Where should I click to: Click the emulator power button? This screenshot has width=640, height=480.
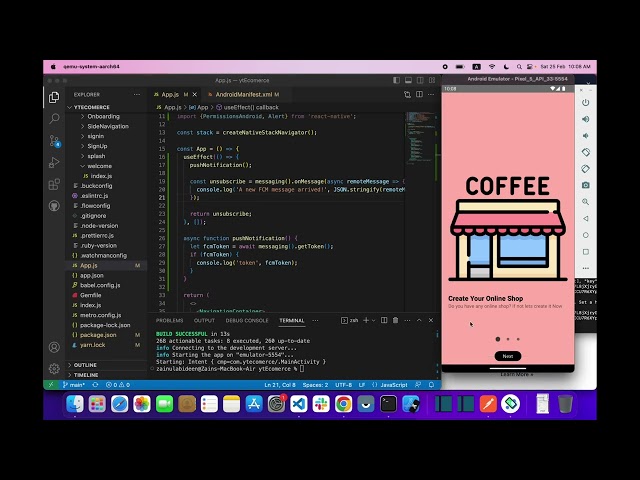pyautogui.click(x=586, y=102)
